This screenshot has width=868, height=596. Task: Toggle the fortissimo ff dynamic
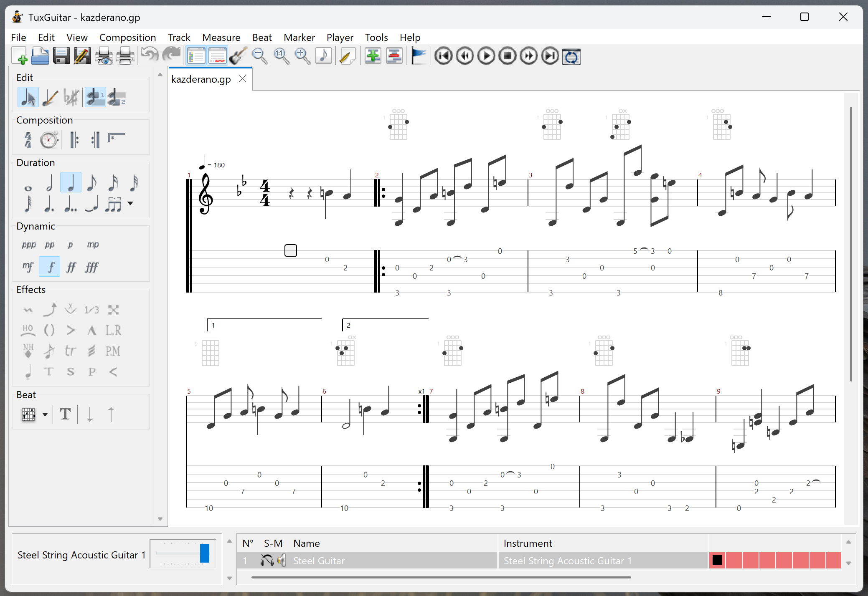click(71, 267)
